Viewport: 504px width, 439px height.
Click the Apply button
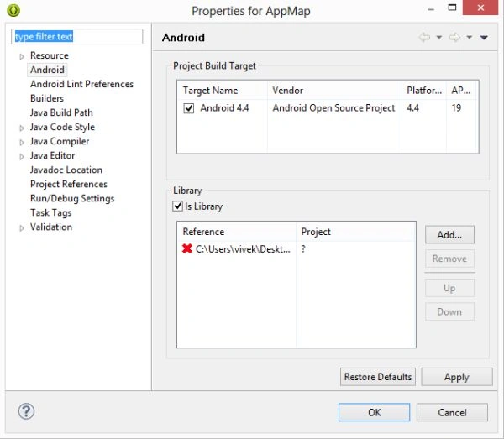point(457,377)
